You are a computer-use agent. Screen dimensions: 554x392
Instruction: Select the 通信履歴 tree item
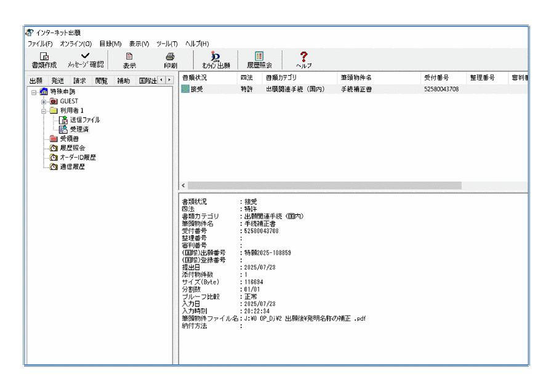pyautogui.click(x=72, y=166)
